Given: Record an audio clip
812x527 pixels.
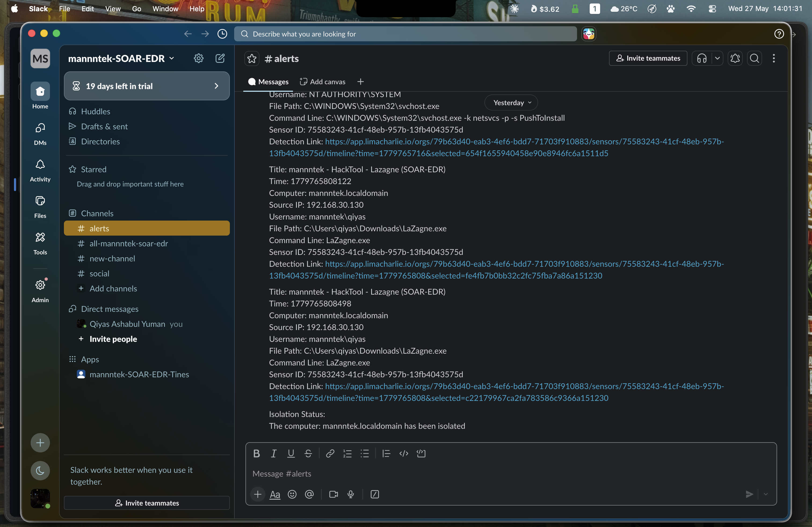Looking at the screenshot, I should click(351, 494).
